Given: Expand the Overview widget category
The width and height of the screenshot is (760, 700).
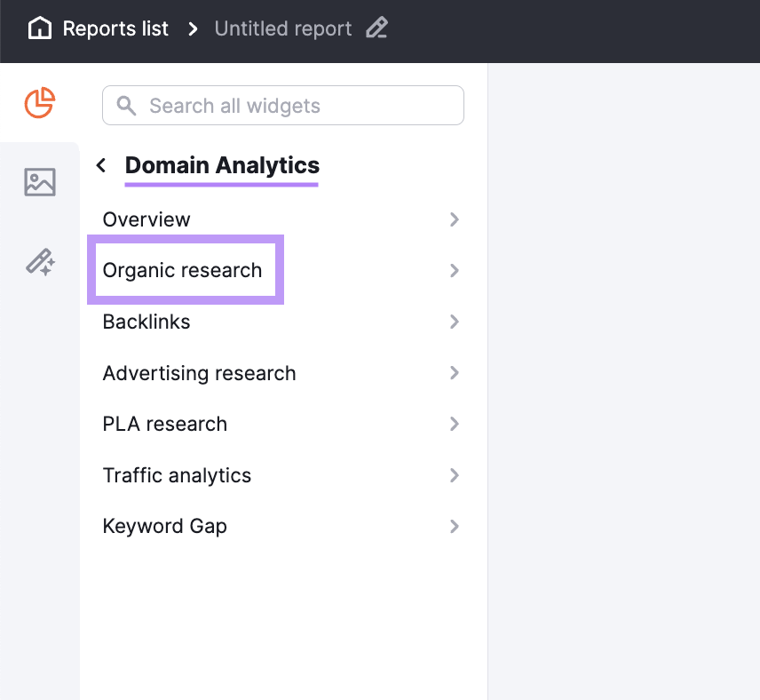Looking at the screenshot, I should click(455, 219).
